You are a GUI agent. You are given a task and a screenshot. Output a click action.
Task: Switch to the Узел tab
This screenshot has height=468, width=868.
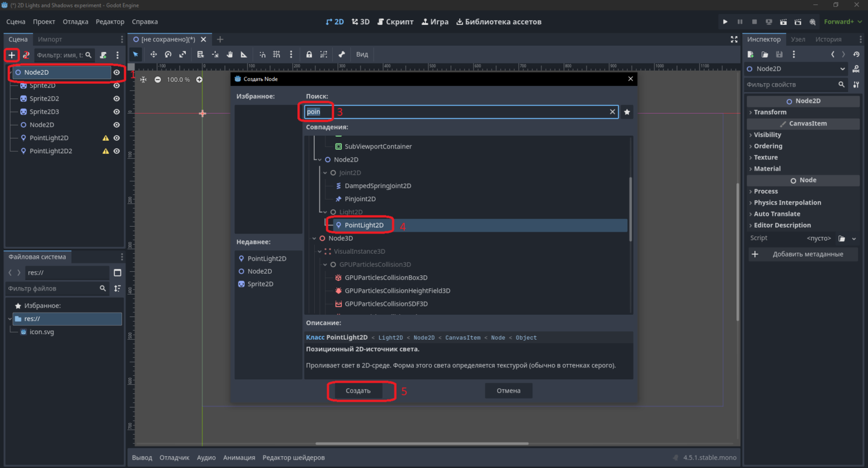tap(798, 39)
